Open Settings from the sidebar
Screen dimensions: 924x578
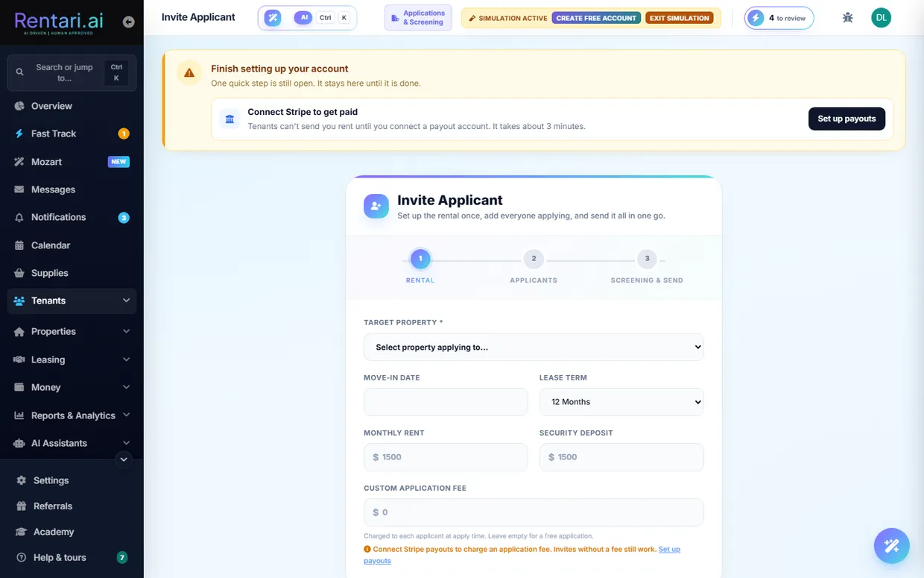[72, 480]
